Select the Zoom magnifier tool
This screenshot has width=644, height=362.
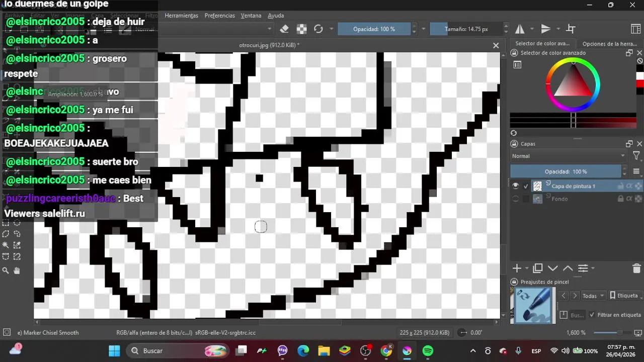pos(6,270)
